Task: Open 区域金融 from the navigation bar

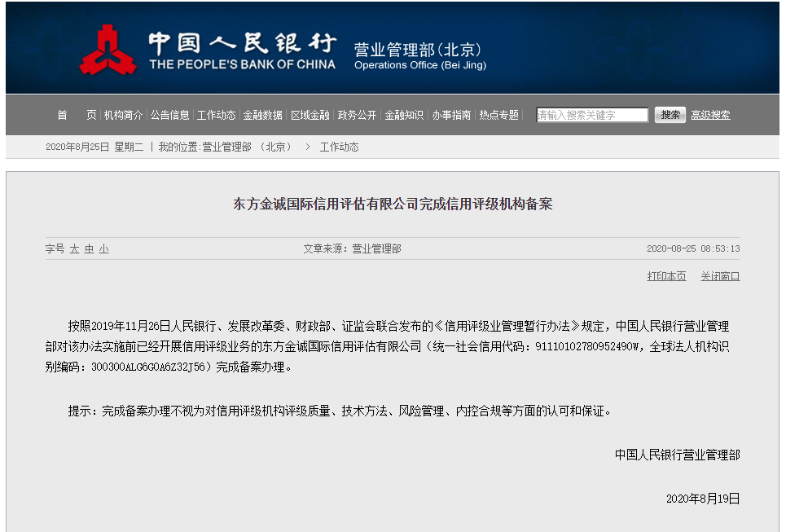Action: coord(310,115)
